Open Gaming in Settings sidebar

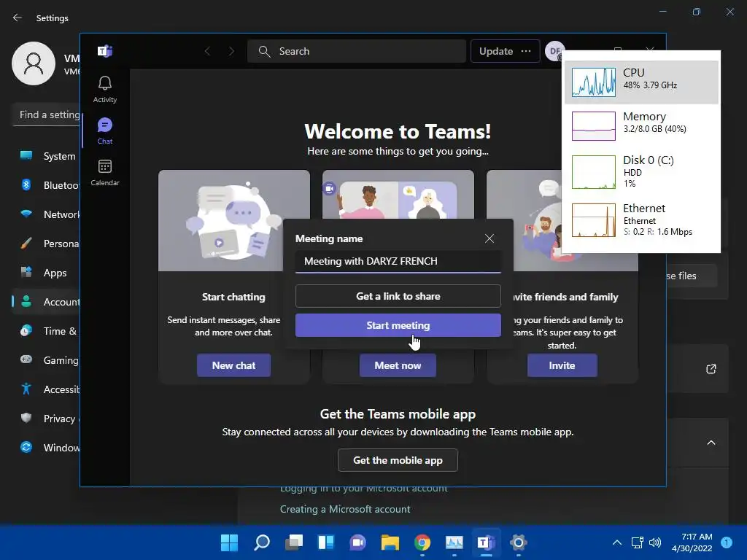(47, 360)
